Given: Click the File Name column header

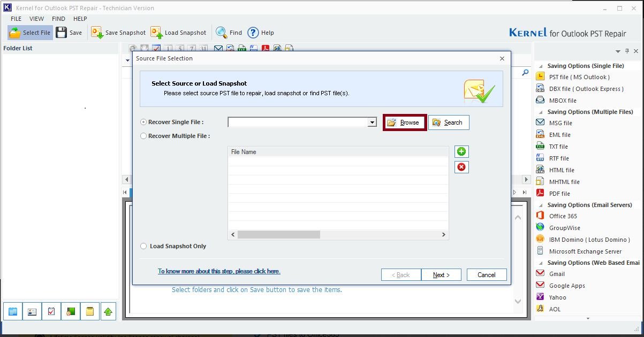Looking at the screenshot, I should click(x=338, y=152).
